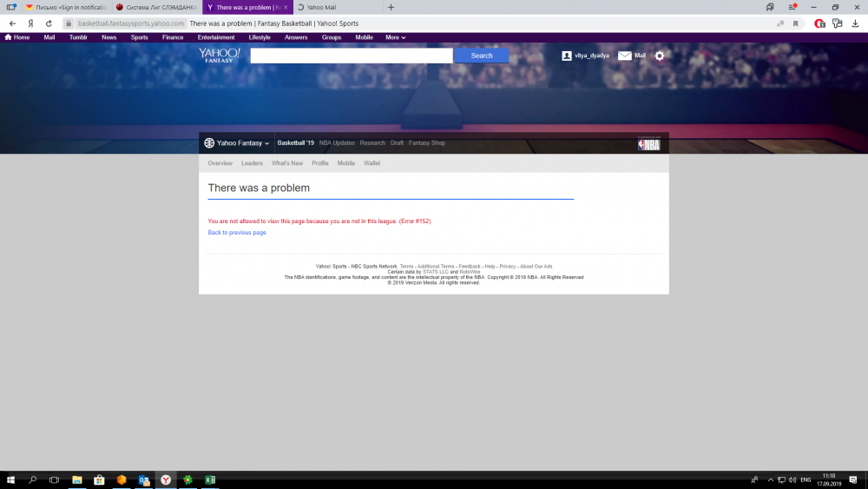Open Sports in the Yahoo top bar

click(x=139, y=37)
